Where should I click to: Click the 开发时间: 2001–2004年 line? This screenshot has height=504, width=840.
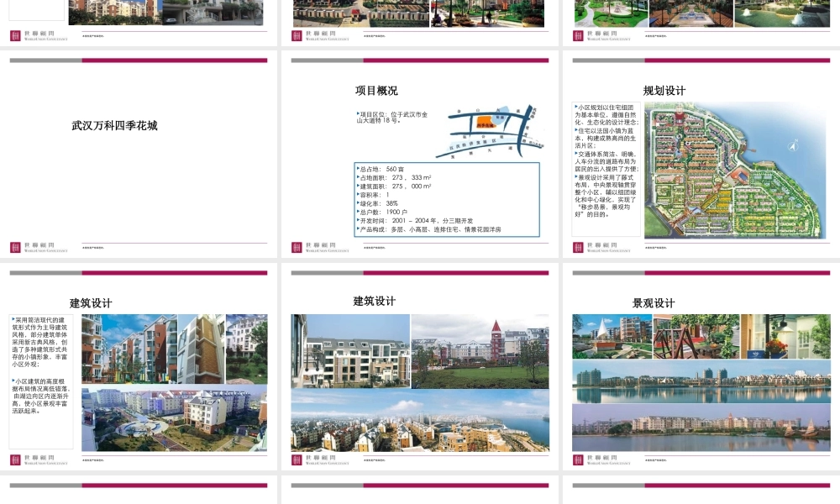[415, 221]
